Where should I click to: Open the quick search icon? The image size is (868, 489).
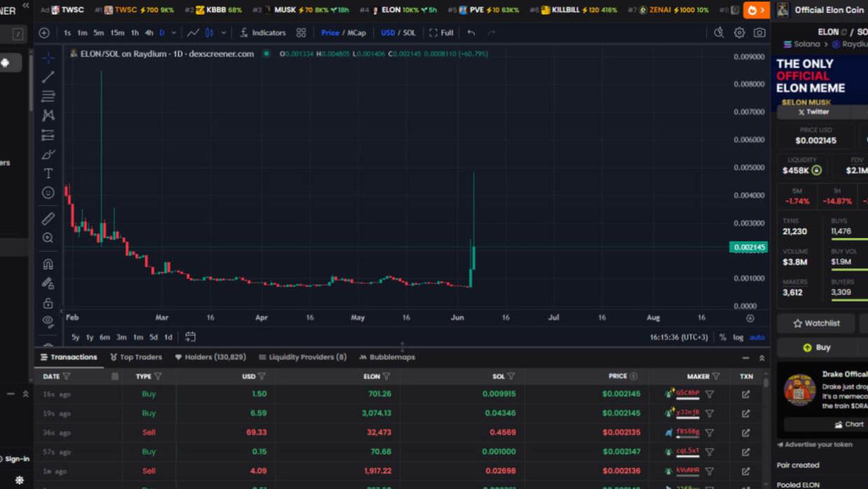pos(719,33)
